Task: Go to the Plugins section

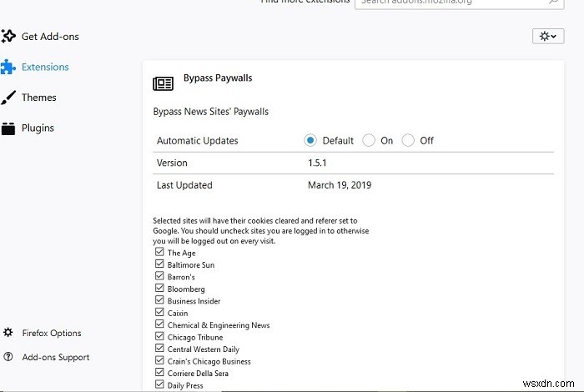Action: pyautogui.click(x=38, y=128)
